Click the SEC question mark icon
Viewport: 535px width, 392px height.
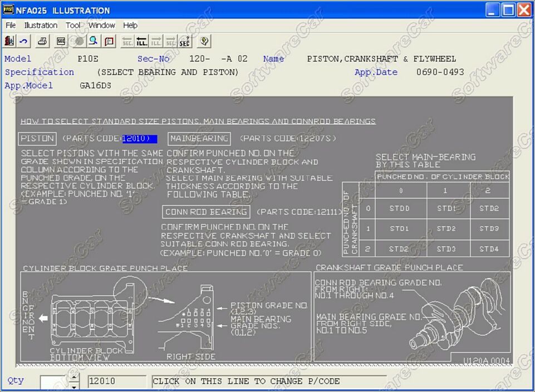[185, 41]
